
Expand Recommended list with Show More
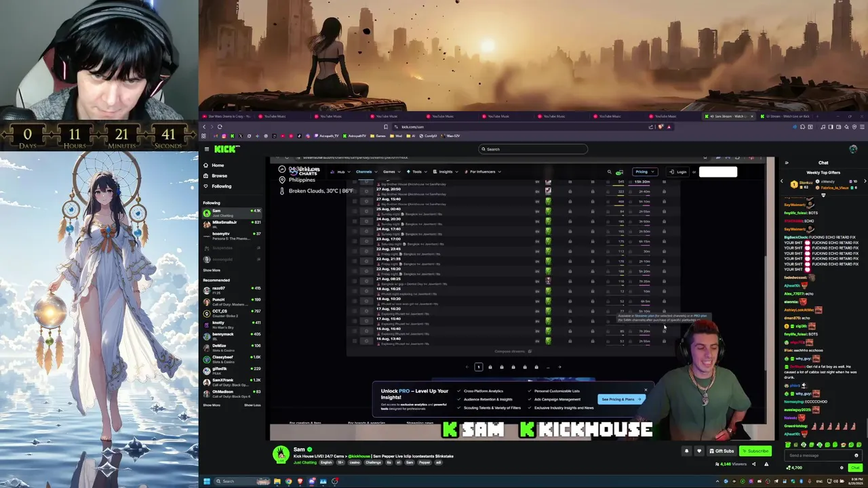212,405
